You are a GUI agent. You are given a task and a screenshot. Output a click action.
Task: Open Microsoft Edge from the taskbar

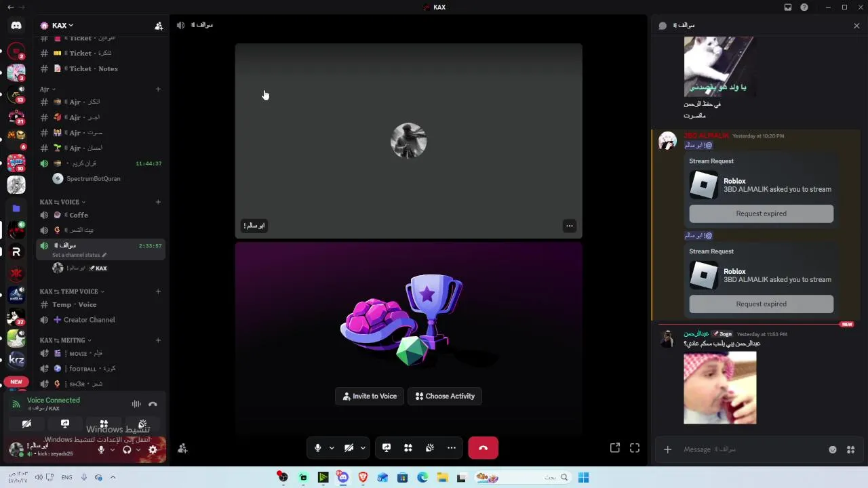click(422, 478)
